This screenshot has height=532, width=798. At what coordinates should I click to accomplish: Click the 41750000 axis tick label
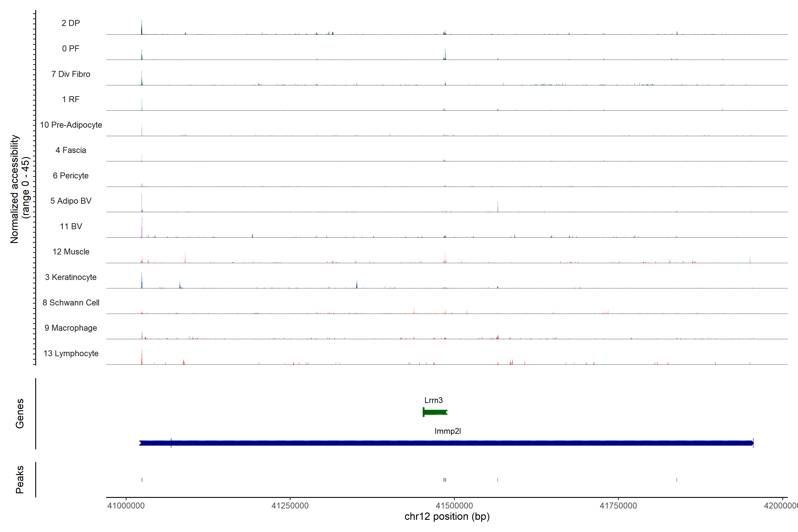(618, 506)
